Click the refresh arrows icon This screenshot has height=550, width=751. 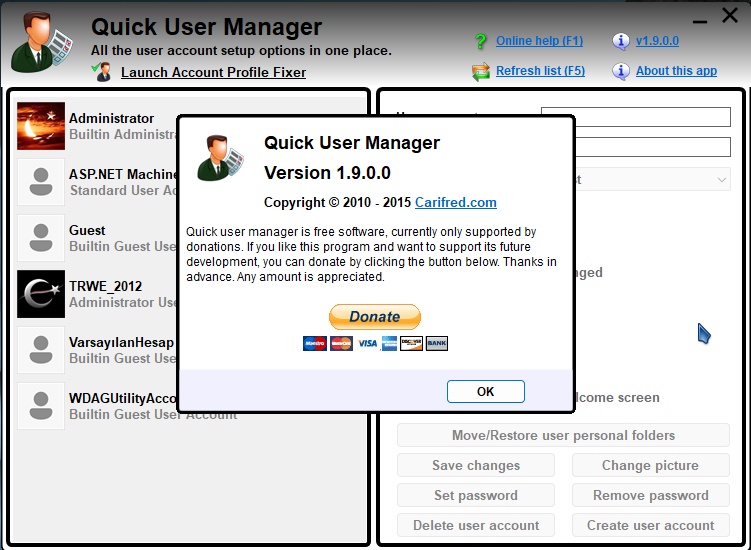[480, 71]
